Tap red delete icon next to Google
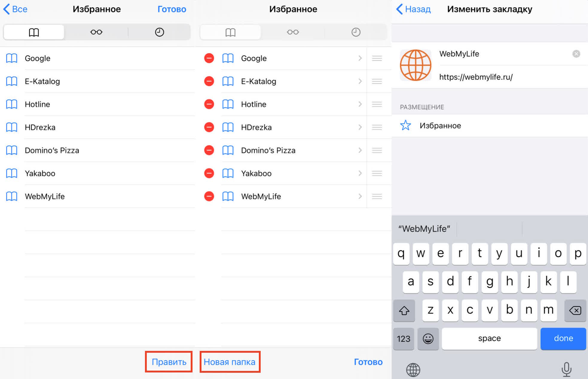 pyautogui.click(x=209, y=58)
